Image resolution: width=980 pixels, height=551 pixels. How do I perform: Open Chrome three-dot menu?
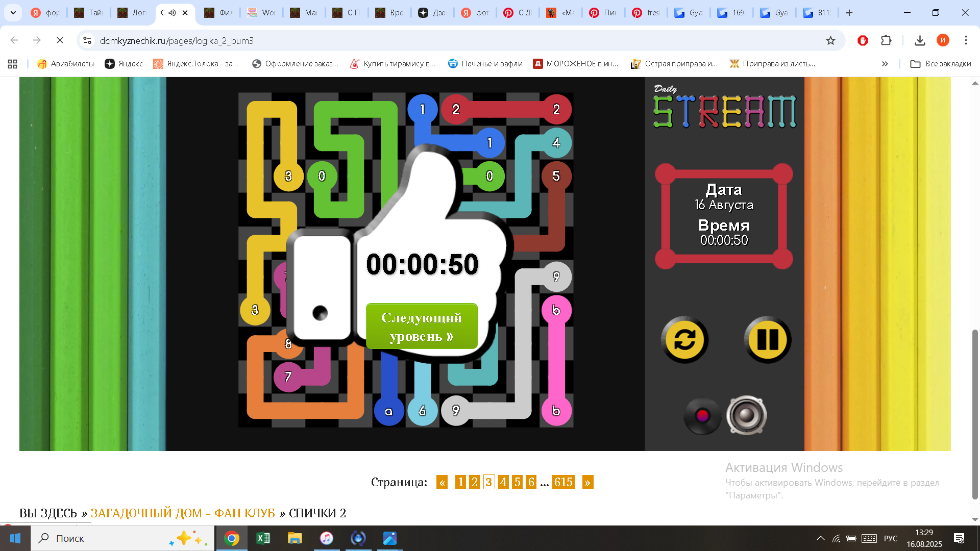pos(966,40)
